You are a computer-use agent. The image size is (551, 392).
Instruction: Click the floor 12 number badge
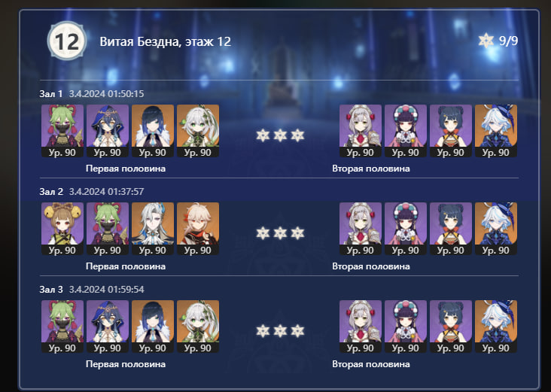[x=67, y=41]
